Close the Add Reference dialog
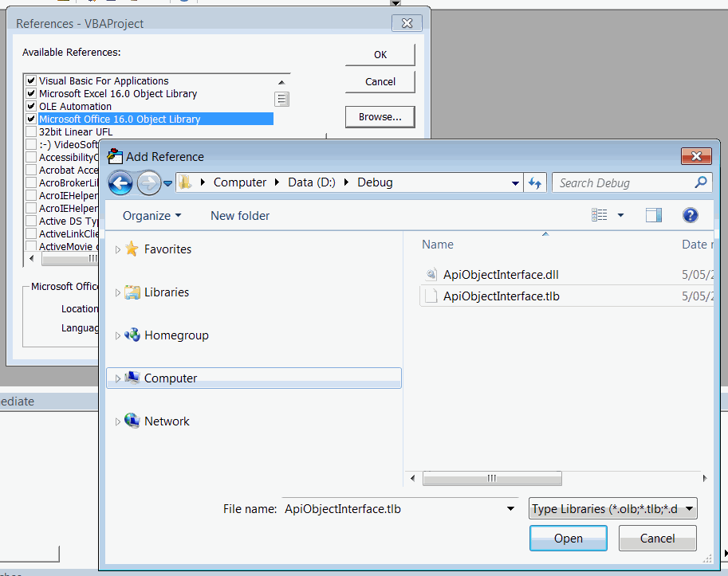The width and height of the screenshot is (728, 576). pyautogui.click(x=696, y=156)
